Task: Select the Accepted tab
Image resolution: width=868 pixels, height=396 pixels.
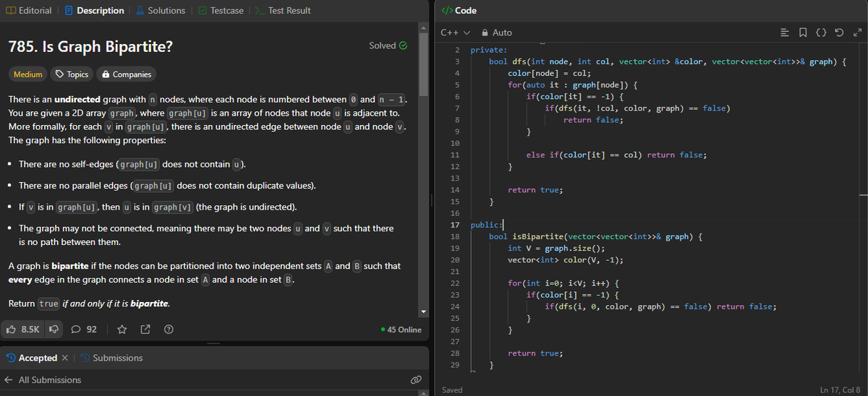Action: point(32,358)
